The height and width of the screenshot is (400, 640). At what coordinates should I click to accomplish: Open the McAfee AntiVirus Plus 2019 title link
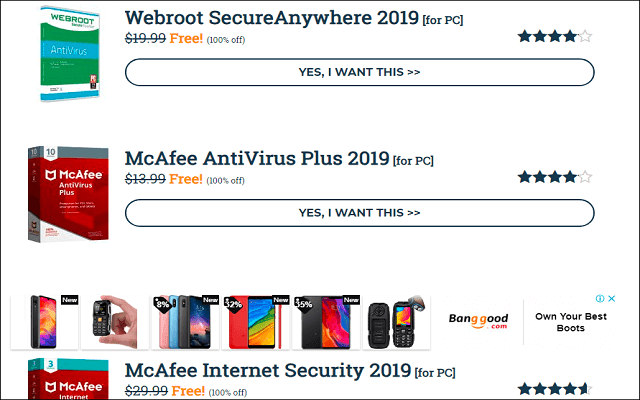point(257,158)
